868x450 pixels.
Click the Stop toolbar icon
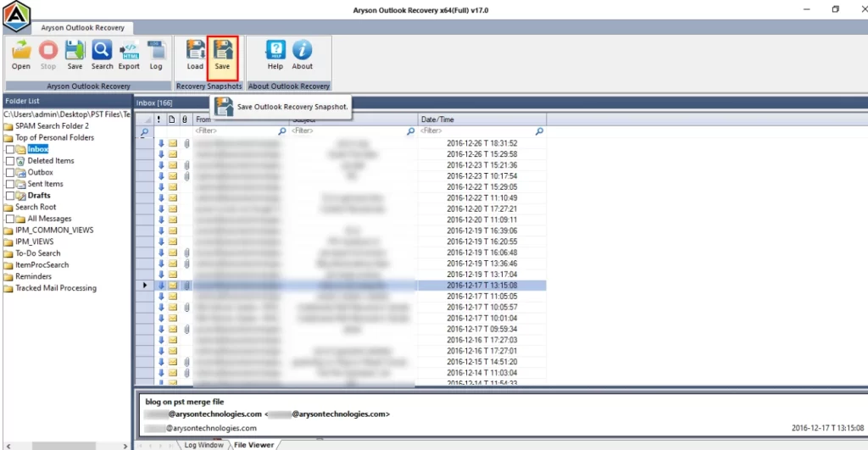[48, 55]
